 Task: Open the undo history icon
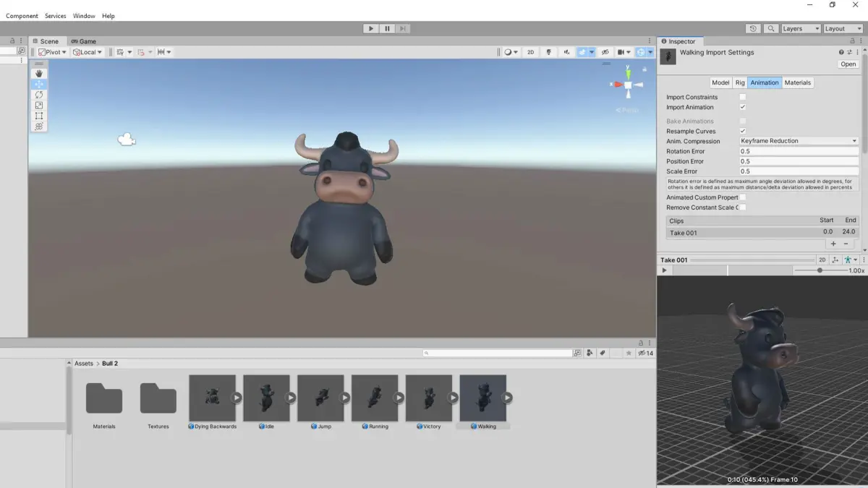(x=753, y=28)
